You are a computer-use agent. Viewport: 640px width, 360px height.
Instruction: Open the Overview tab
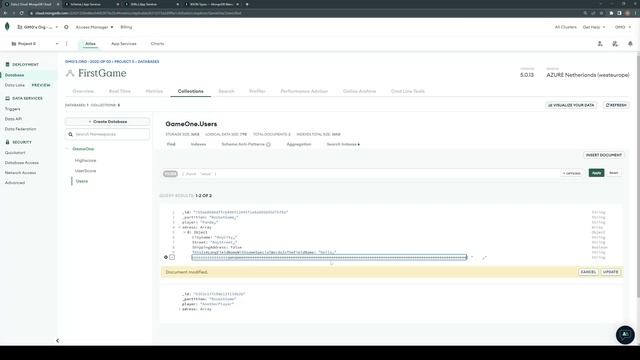click(x=83, y=91)
